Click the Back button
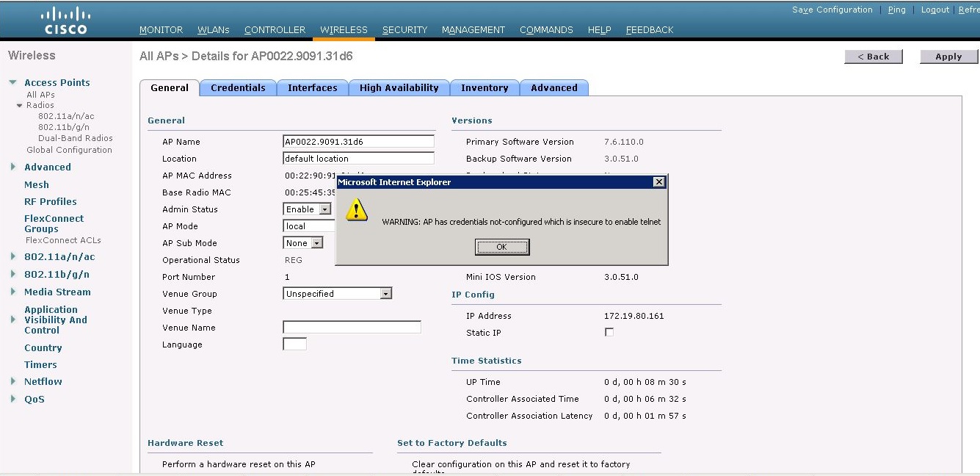980x476 pixels. [x=874, y=57]
